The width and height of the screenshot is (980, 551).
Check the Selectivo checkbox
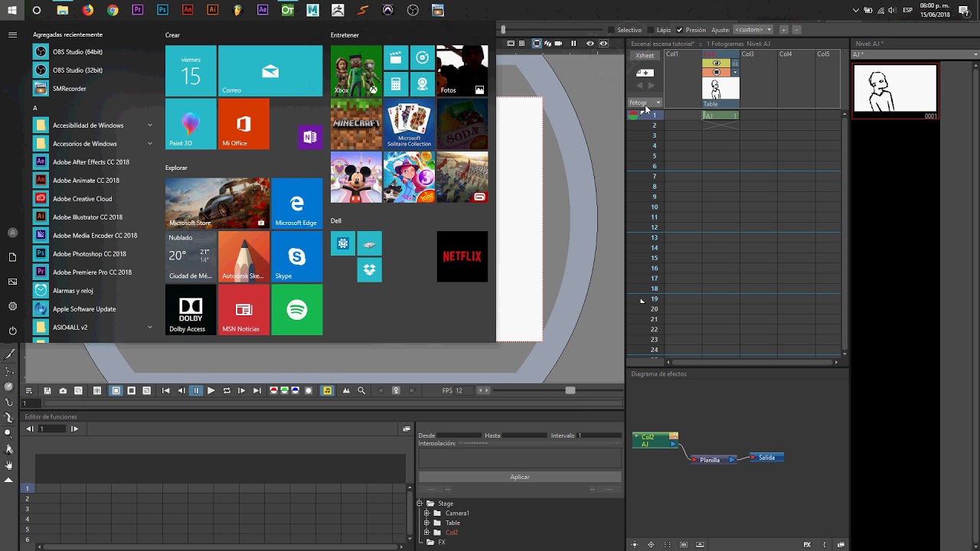pyautogui.click(x=611, y=30)
